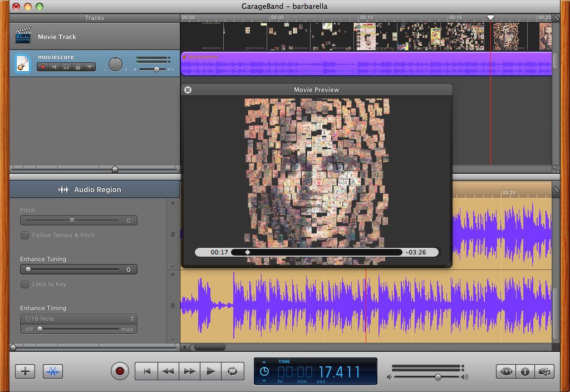Lock the moviescore track
Viewport: 570px width, 392px height.
point(78,67)
